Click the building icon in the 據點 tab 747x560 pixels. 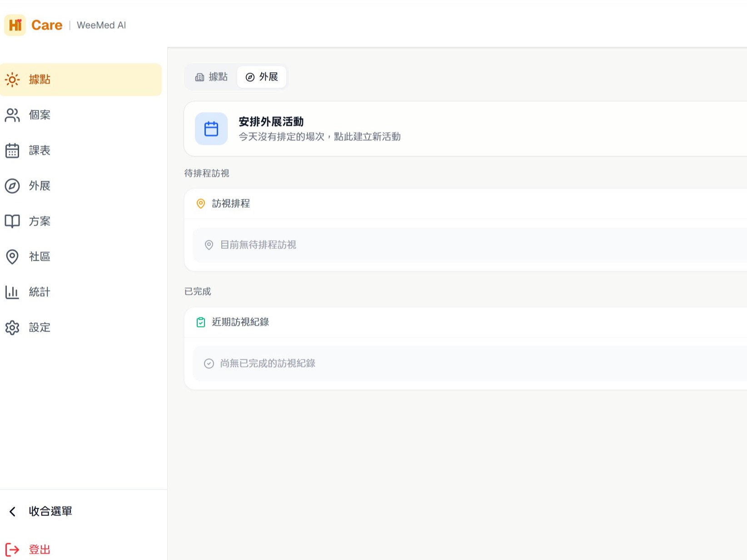point(199,78)
